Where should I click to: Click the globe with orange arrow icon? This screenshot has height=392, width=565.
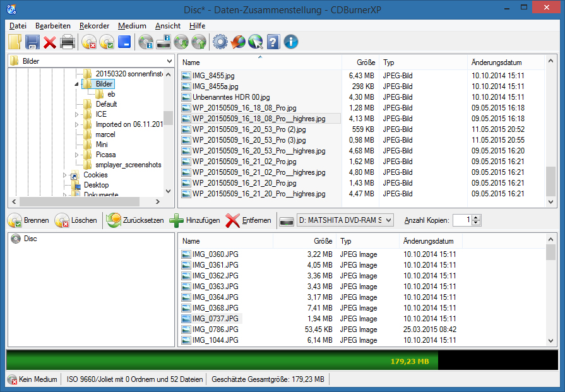point(238,42)
